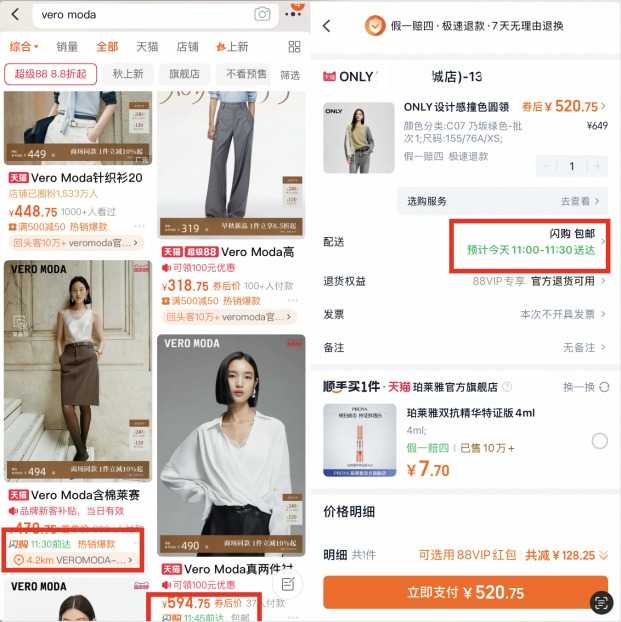This screenshot has height=622, width=621.
Task: Increase item quantity with the plus stepper
Action: point(596,166)
